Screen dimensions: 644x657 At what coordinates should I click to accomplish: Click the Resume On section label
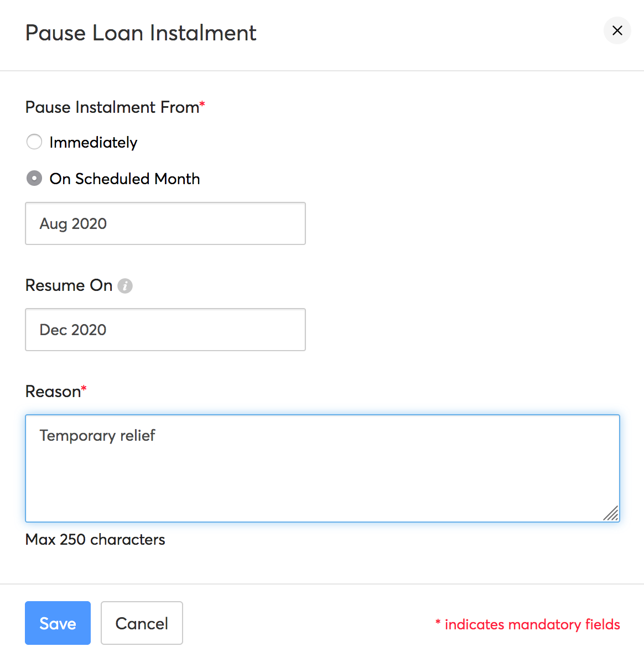67,285
